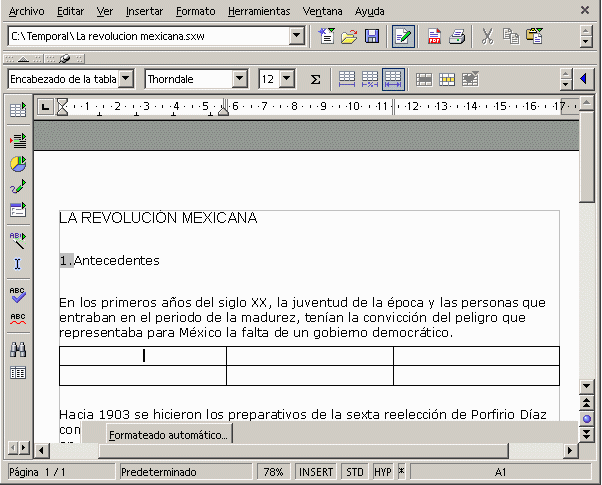Click the heading 'LA REVOLUCIÓN MEXICANA'
Screen dimensions: 602x485
click(158, 218)
